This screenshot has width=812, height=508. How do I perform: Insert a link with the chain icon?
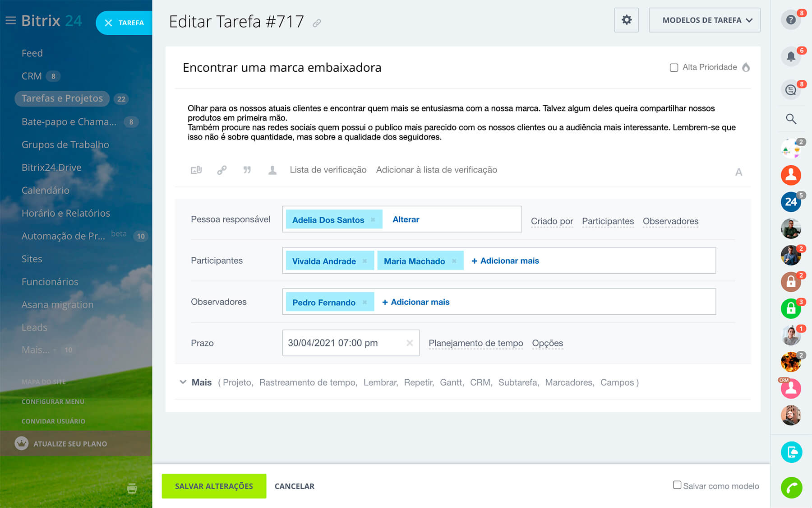[x=221, y=170]
